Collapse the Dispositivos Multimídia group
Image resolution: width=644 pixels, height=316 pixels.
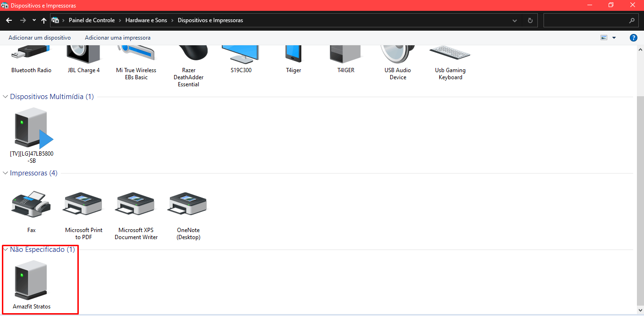coord(6,97)
